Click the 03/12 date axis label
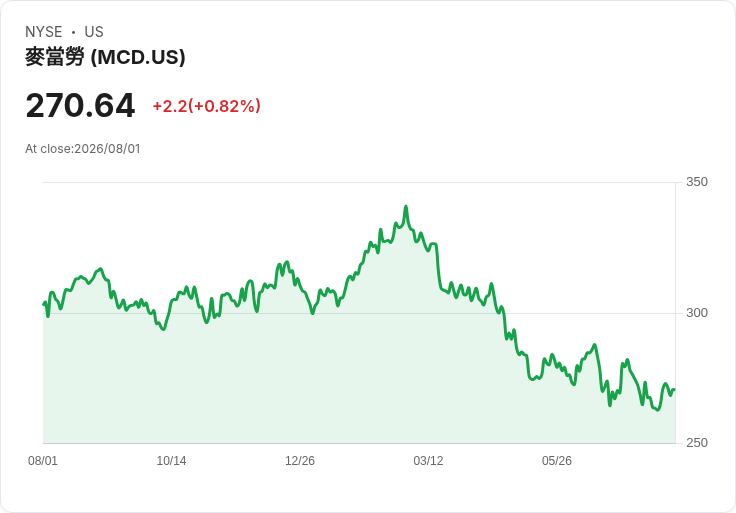This screenshot has width=736, height=513. click(x=428, y=461)
